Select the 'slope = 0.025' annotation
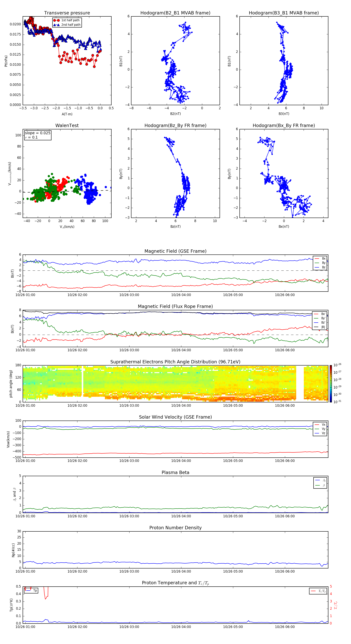This screenshot has width=351, height=644. (38, 133)
